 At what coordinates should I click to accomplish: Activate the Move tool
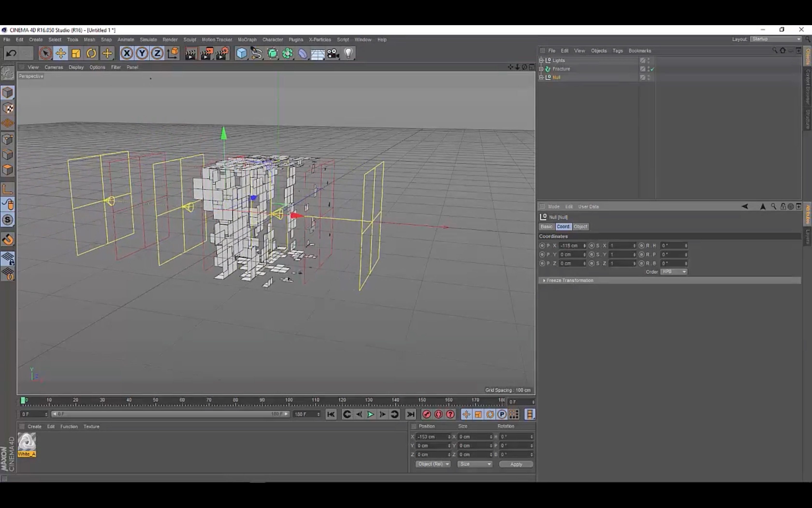point(61,53)
